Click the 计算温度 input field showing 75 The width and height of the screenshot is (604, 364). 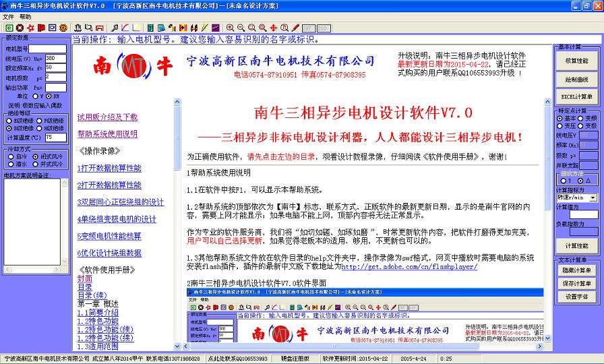56,137
